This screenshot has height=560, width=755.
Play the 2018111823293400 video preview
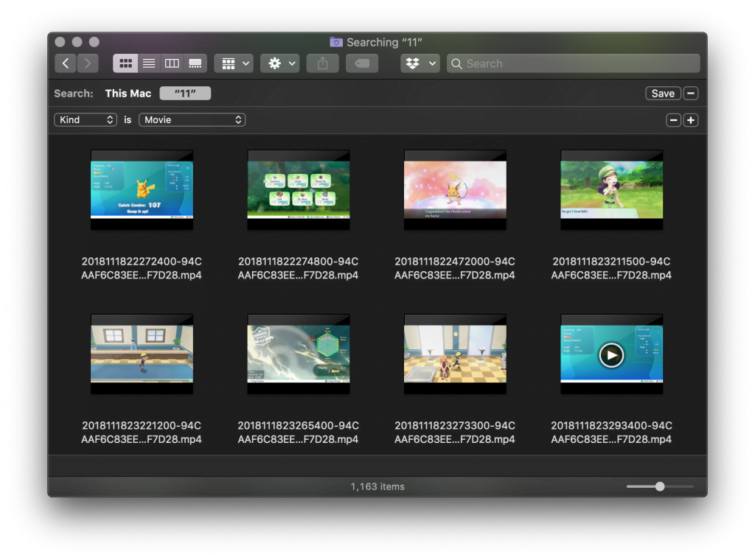coord(611,356)
